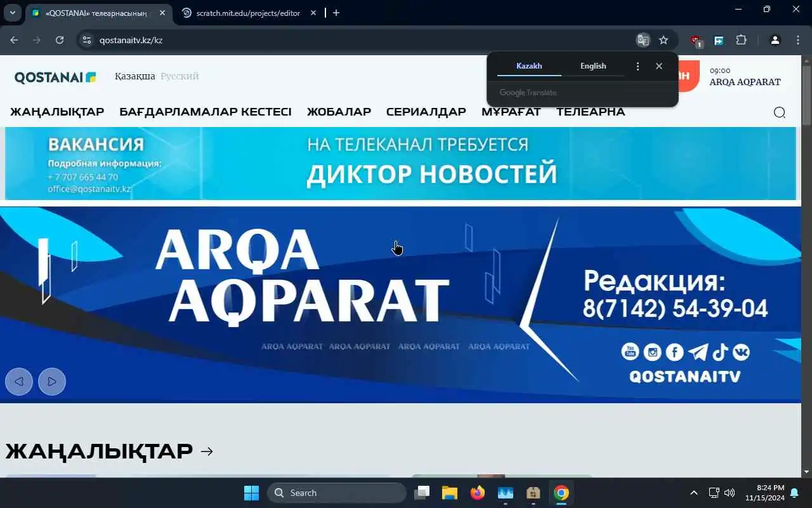Open the VK icon in banner
Screen dimensions: 812x508
(741, 351)
